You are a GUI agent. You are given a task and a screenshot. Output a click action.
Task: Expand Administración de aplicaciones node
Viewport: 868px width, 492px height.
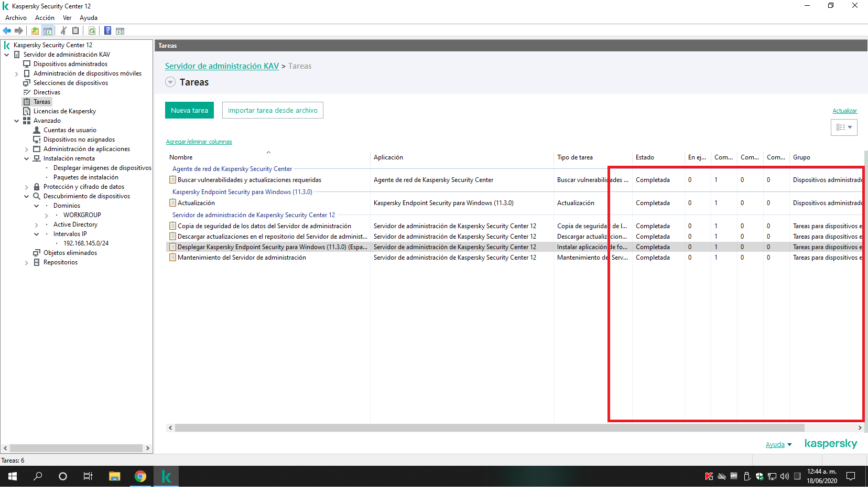[x=27, y=149]
